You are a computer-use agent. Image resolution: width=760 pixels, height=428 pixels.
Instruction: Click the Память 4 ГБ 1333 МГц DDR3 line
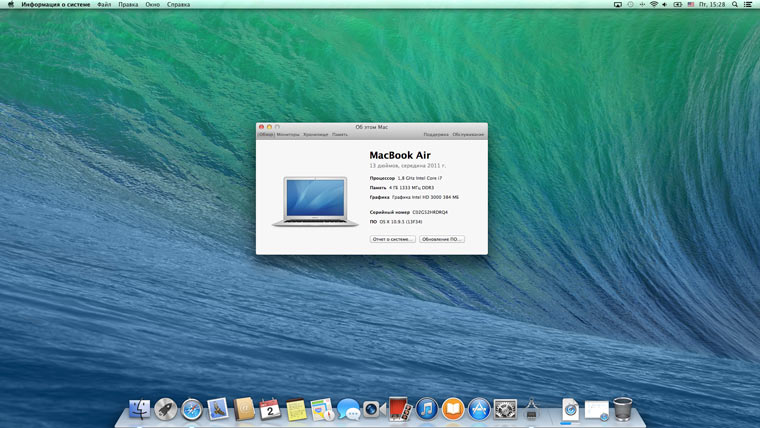pos(402,188)
